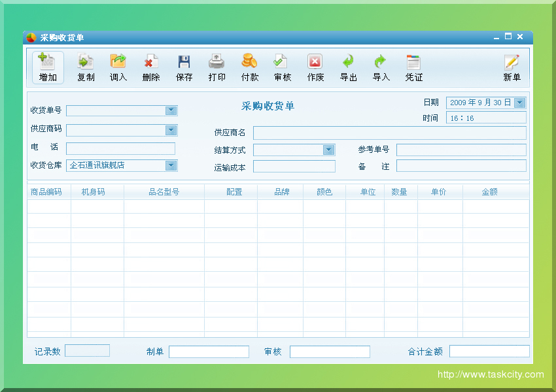The height and width of the screenshot is (392, 556).
Task: Open the 收货仓库 warehouse dropdown
Action: pos(171,165)
